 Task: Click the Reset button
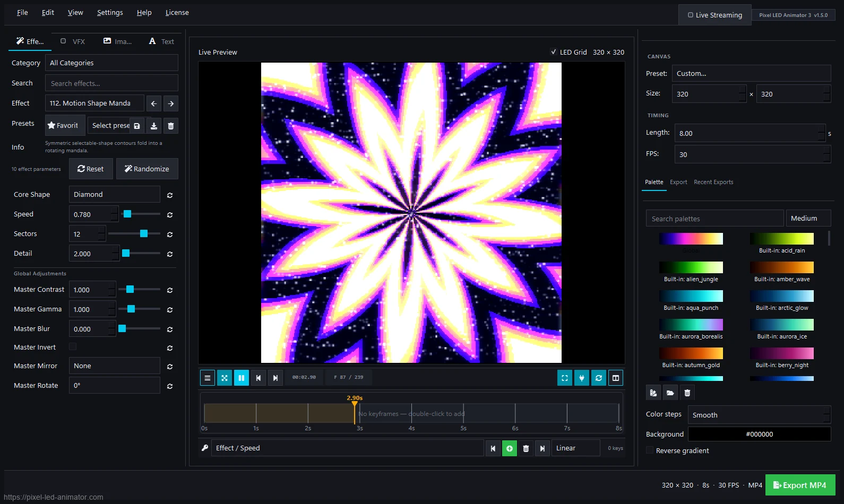coord(91,169)
